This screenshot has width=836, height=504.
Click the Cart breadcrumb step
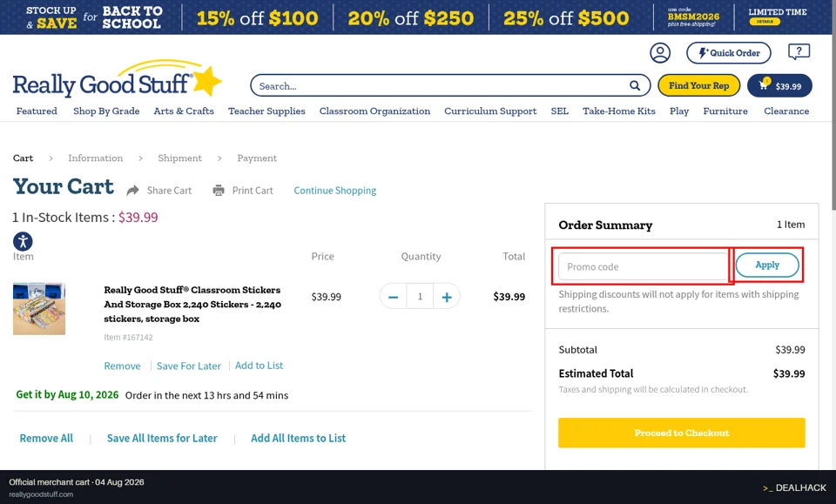pos(23,158)
